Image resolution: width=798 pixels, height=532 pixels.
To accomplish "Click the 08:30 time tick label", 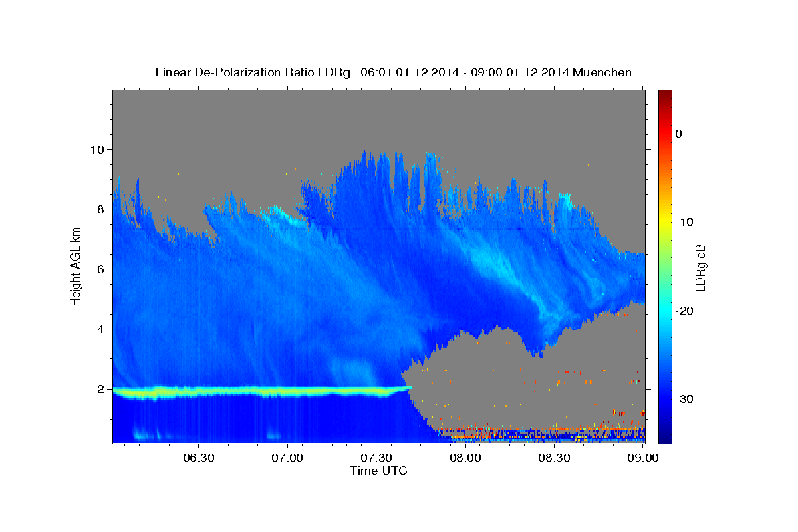I will tap(553, 458).
